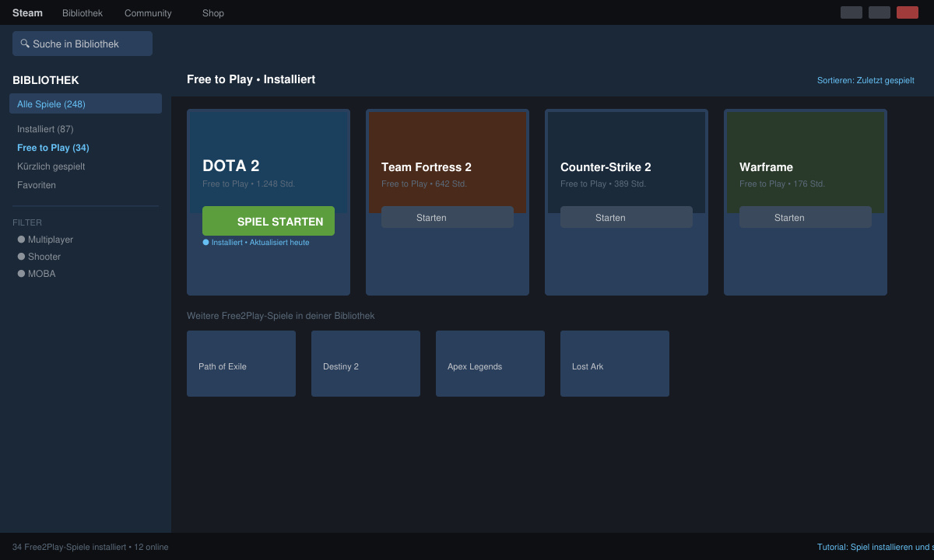This screenshot has width=934, height=560.
Task: Click the second gray window control button
Action: pyautogui.click(x=880, y=12)
